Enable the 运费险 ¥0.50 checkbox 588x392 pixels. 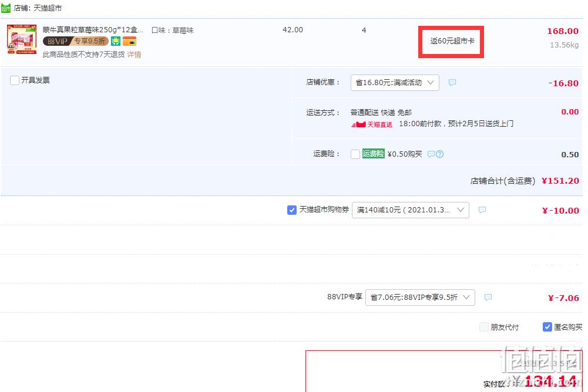click(x=355, y=154)
